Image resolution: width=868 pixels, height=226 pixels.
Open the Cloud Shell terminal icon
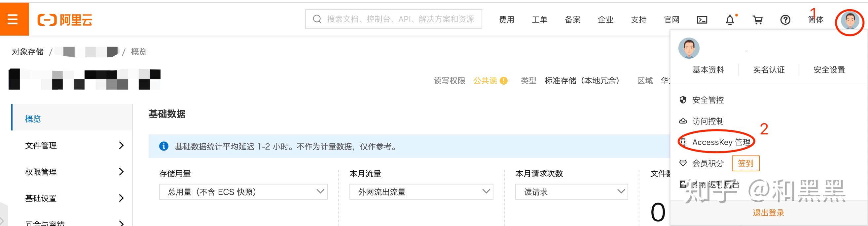coord(702,20)
